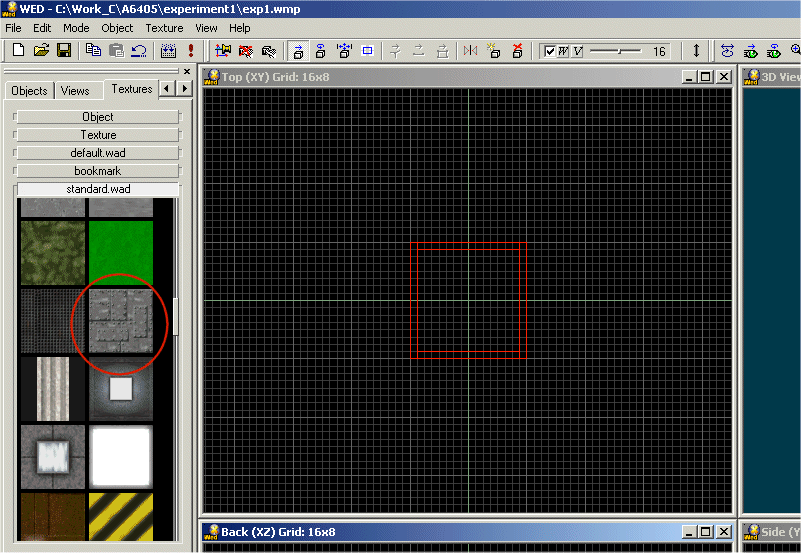Image resolution: width=801 pixels, height=553 pixels.
Task: Close the side panel with X
Action: [187, 71]
